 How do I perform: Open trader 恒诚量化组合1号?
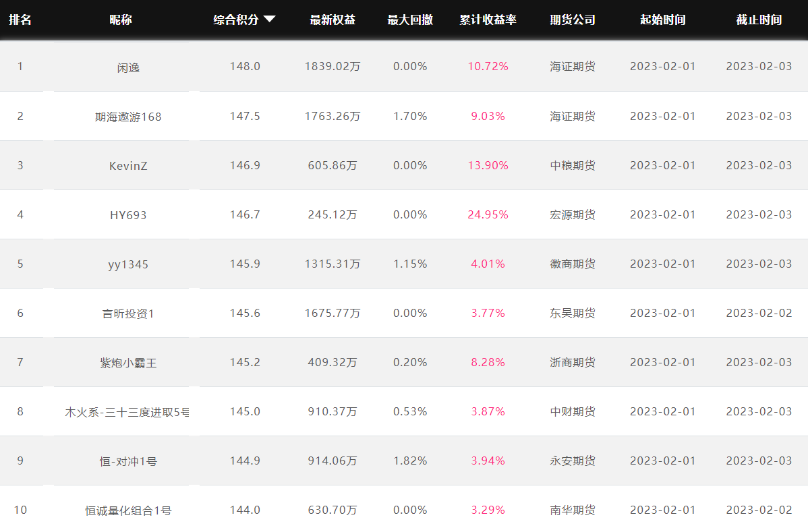click(x=128, y=511)
